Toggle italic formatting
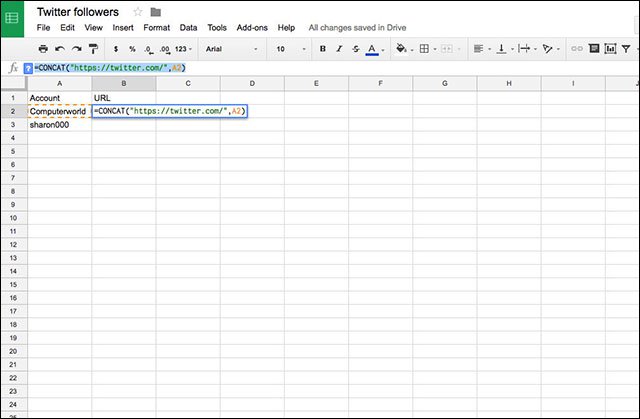Viewport: 640px width, 419px height. pos(339,49)
